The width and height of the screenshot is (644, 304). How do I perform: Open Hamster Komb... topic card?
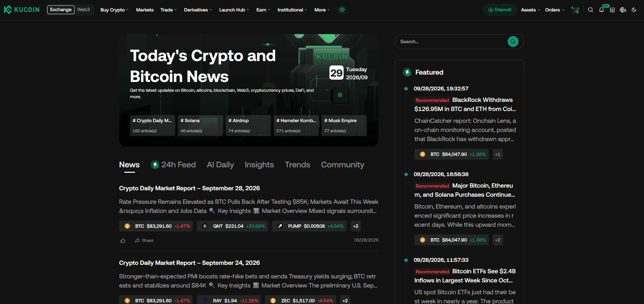click(x=296, y=126)
